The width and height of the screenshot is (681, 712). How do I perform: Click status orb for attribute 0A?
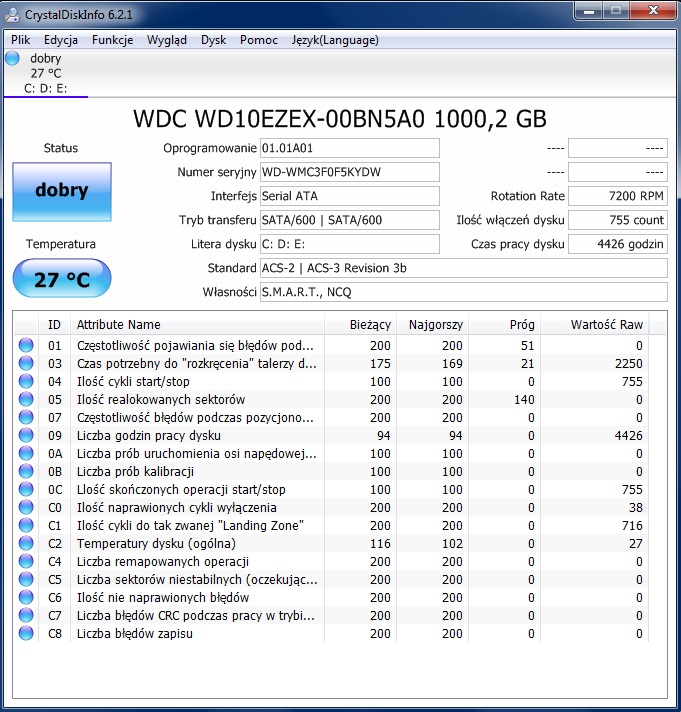(26, 453)
